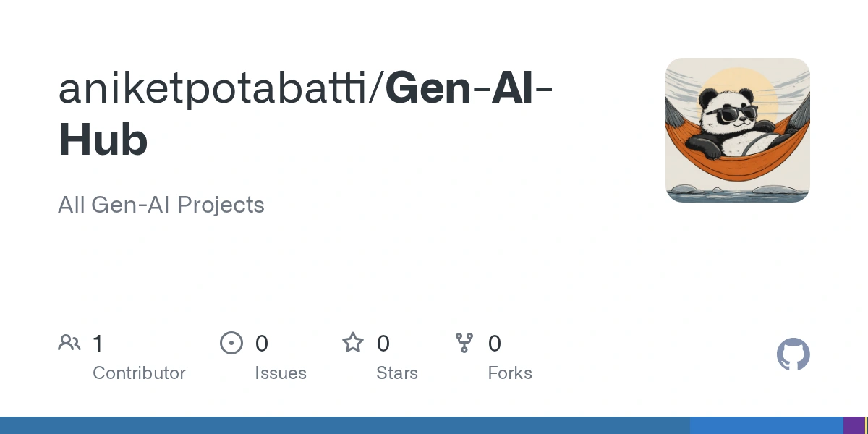868x434 pixels.
Task: Open the GitHub Octocat logo
Action: click(793, 354)
